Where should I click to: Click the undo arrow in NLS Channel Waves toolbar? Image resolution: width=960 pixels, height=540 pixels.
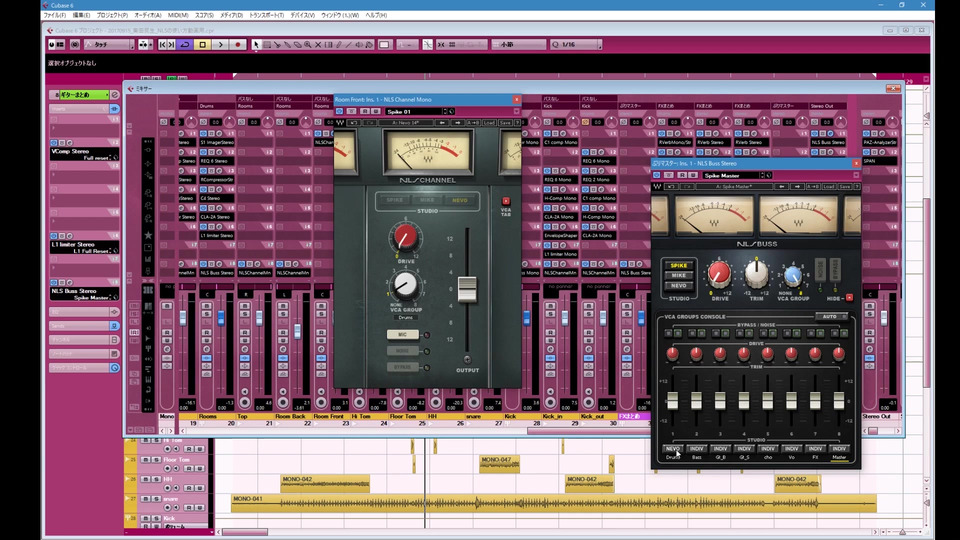pos(353,123)
